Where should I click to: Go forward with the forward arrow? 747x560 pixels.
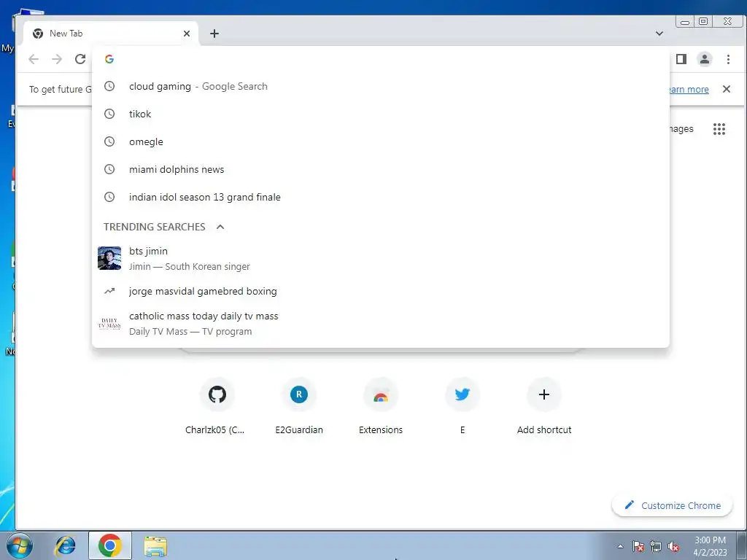pos(57,59)
